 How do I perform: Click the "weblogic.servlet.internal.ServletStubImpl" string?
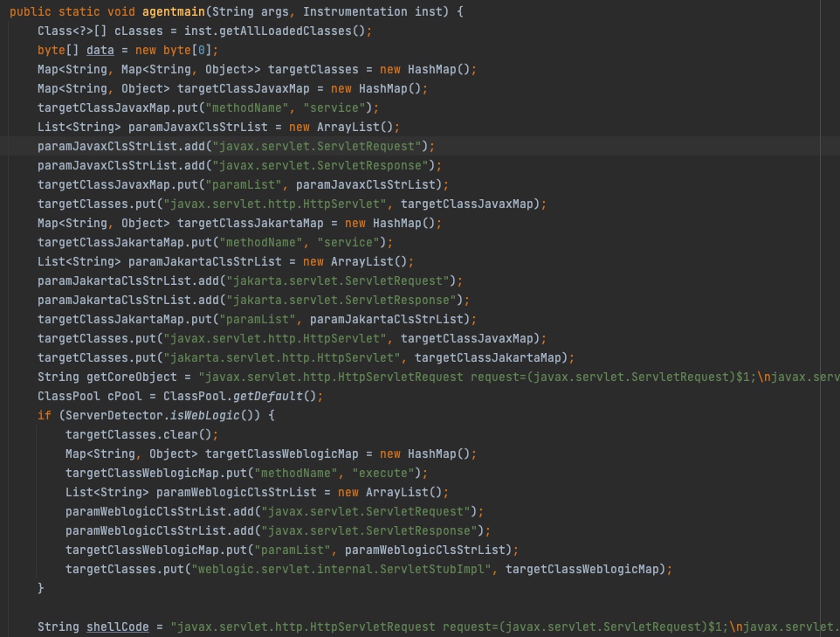click(341, 570)
